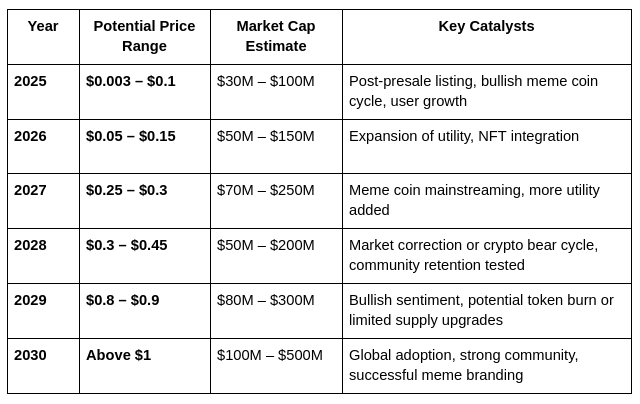This screenshot has height=404, width=640.
Task: Select the $0.003 – $0.1 price cell
Action: point(131,81)
